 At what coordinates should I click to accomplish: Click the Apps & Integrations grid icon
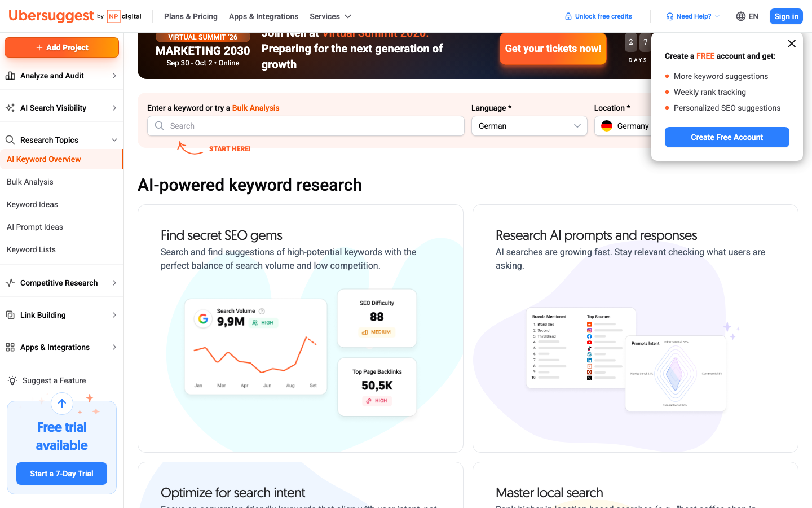coord(10,347)
